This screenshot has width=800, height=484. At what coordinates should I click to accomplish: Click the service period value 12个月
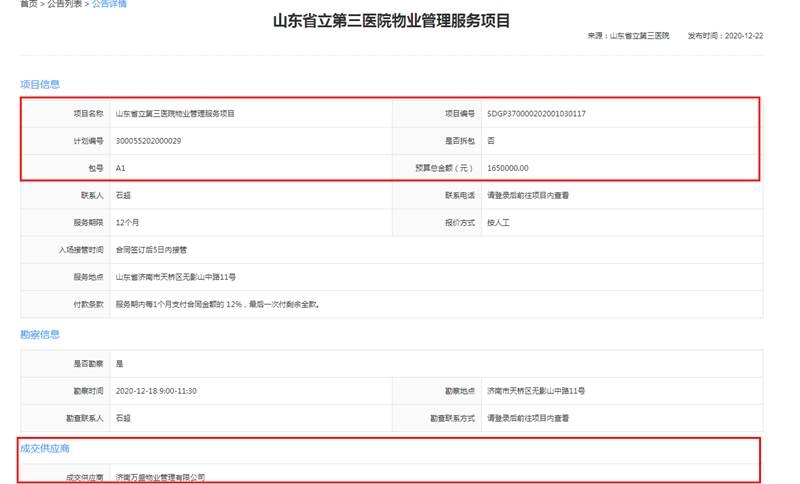pyautogui.click(x=130, y=223)
